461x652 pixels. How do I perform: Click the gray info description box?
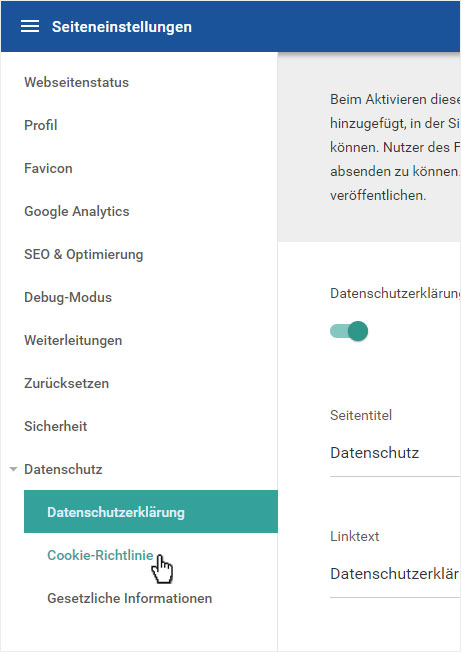click(370, 147)
